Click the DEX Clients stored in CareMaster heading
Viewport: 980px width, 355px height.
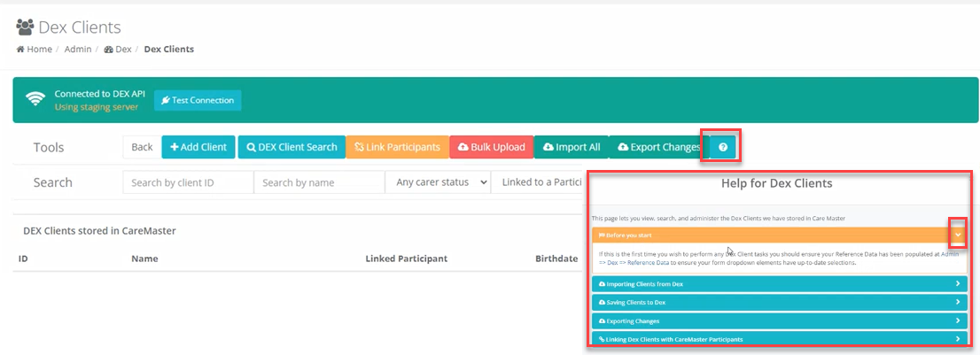pos(99,231)
